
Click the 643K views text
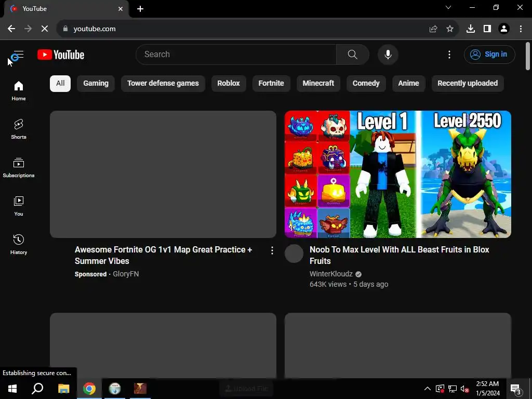[x=328, y=284]
